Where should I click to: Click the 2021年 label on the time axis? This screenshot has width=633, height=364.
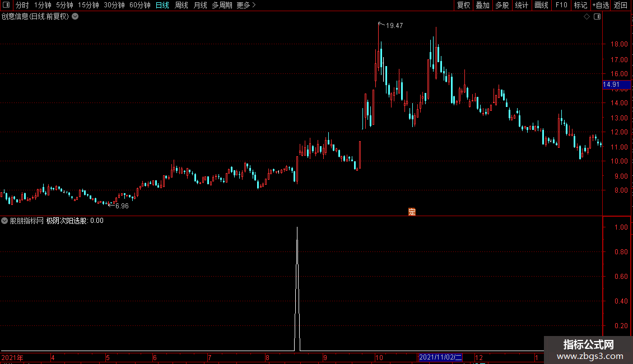(12, 357)
